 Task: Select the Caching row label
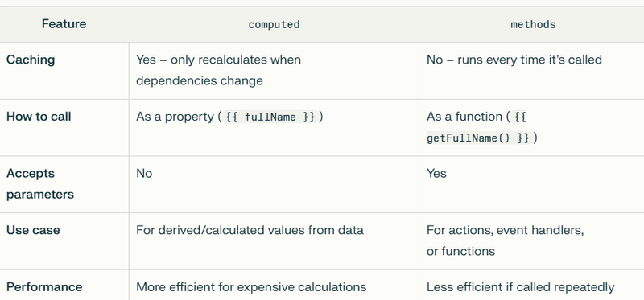[x=31, y=60]
